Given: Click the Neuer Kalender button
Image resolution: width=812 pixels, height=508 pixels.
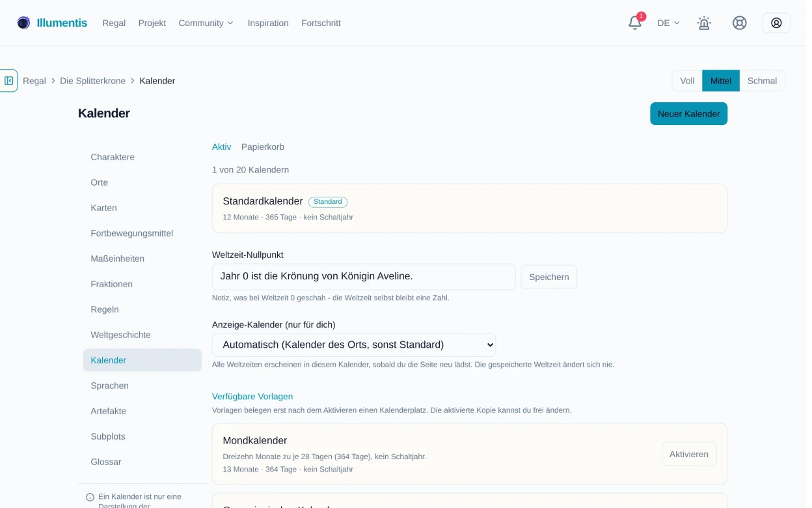Looking at the screenshot, I should (688, 113).
